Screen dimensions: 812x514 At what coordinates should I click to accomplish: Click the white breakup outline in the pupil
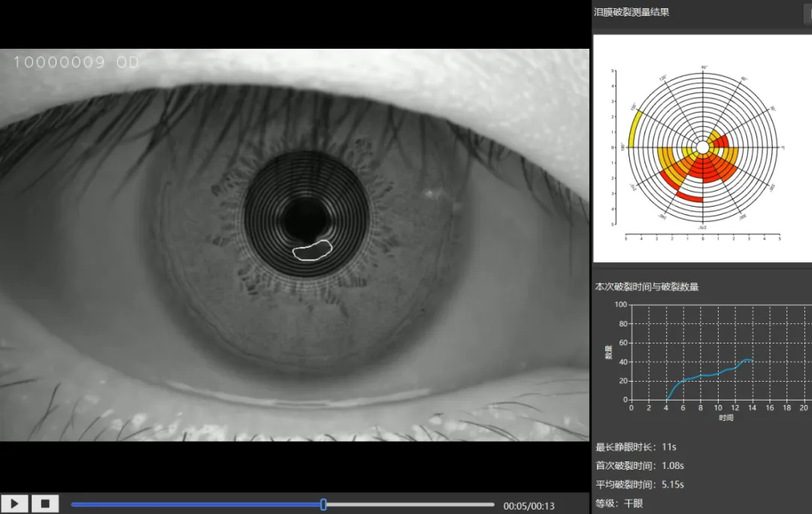point(312,250)
